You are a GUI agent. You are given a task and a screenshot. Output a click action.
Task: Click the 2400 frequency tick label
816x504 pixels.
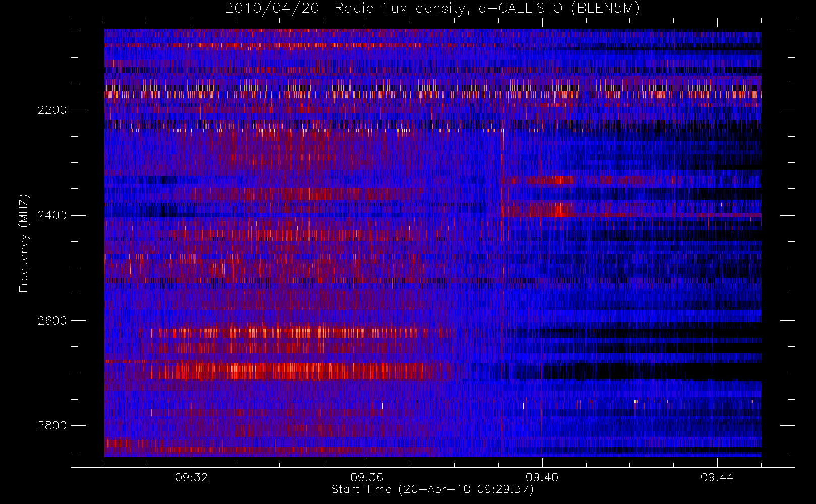52,215
